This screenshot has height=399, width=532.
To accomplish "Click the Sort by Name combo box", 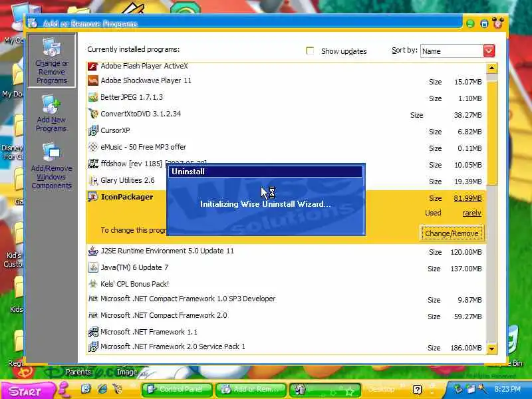I will tap(458, 51).
